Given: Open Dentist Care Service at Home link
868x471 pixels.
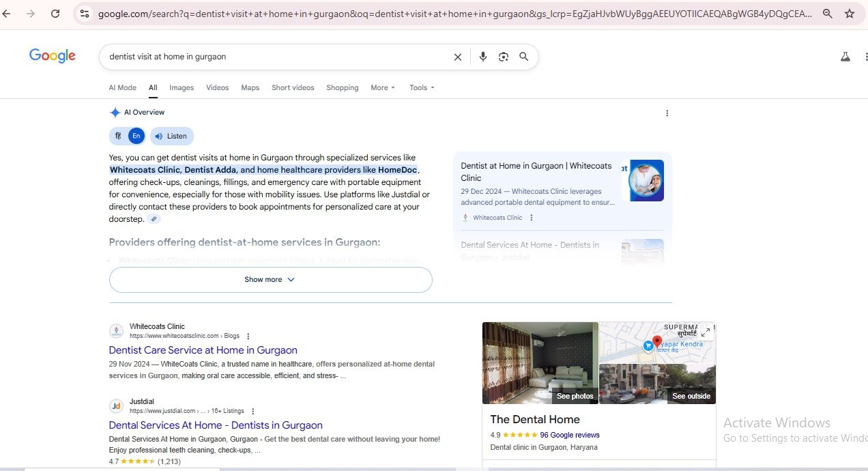Looking at the screenshot, I should pyautogui.click(x=203, y=350).
